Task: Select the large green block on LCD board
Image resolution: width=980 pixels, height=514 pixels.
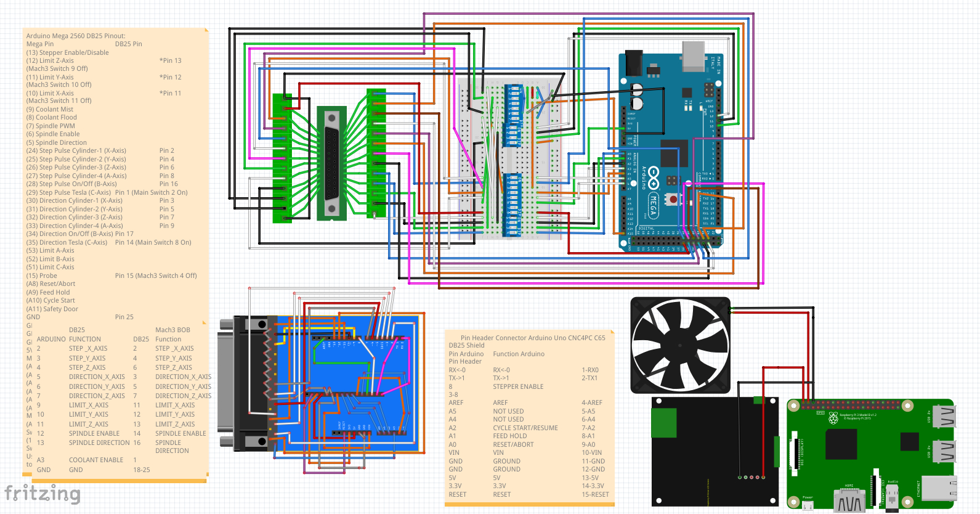Action: pyautogui.click(x=664, y=422)
